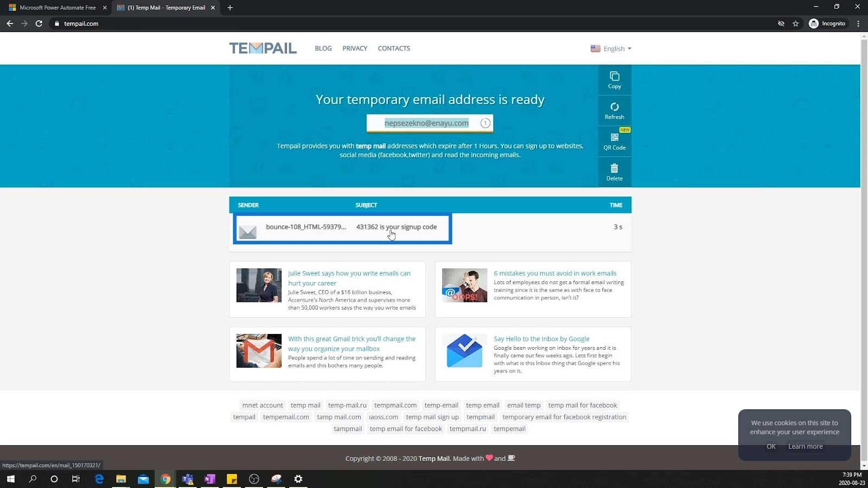Read 'Julie Sweet says how you write emails' article

(349, 278)
